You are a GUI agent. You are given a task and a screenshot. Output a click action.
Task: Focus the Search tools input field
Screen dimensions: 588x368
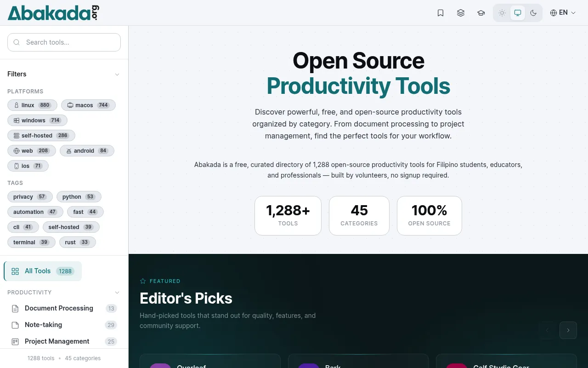point(64,42)
